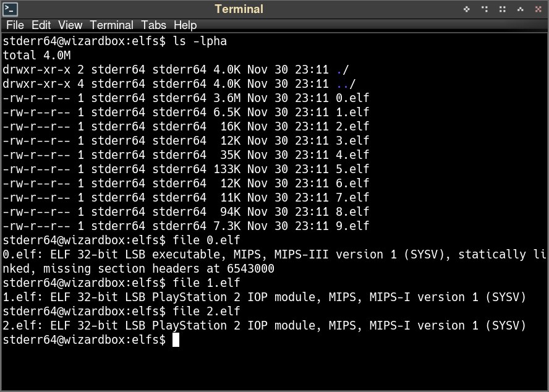Click the three-dot shade window button
The height and width of the screenshot is (392, 549).
pos(485,9)
